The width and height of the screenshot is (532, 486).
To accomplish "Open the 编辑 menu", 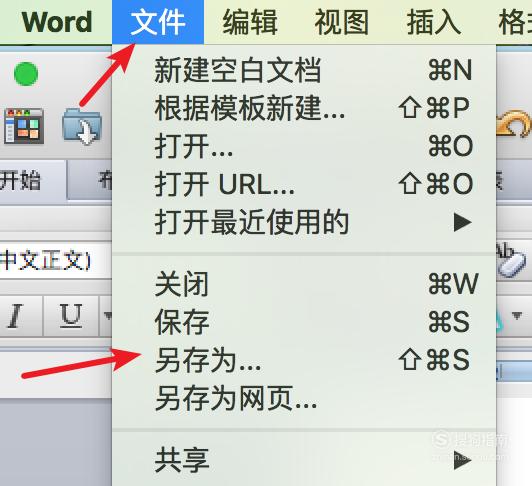I will point(250,22).
